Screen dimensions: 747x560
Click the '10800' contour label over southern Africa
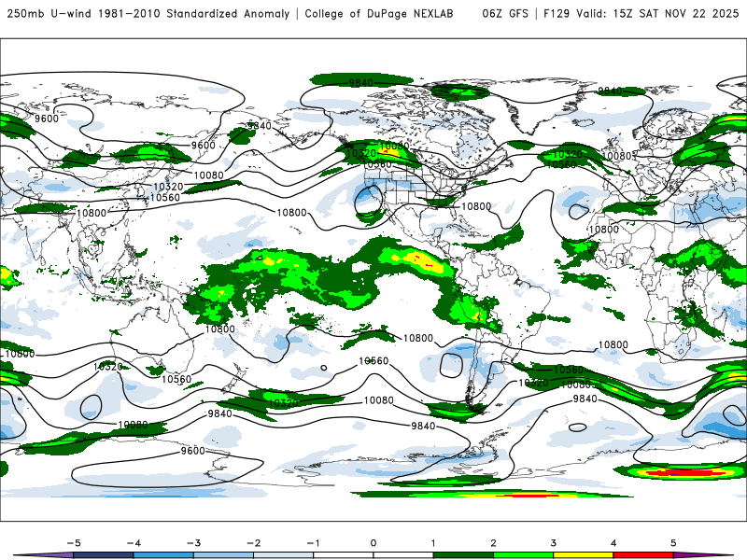[613, 344]
